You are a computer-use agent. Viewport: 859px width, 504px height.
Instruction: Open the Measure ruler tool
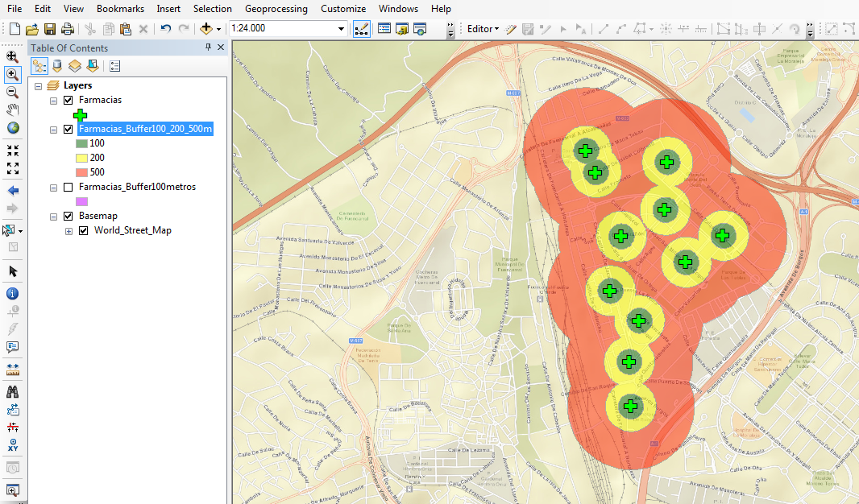tap(12, 369)
